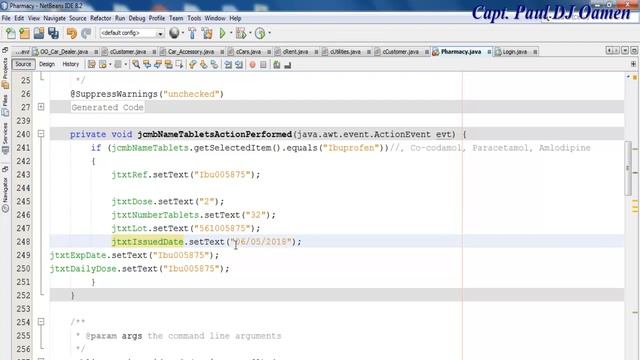640x360 pixels.
Task: Switch to the cUtilities.java tab
Action: (345, 52)
